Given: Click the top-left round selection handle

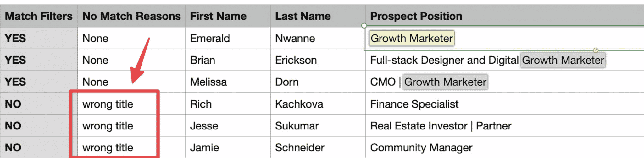Looking at the screenshot, I should [x=364, y=25].
